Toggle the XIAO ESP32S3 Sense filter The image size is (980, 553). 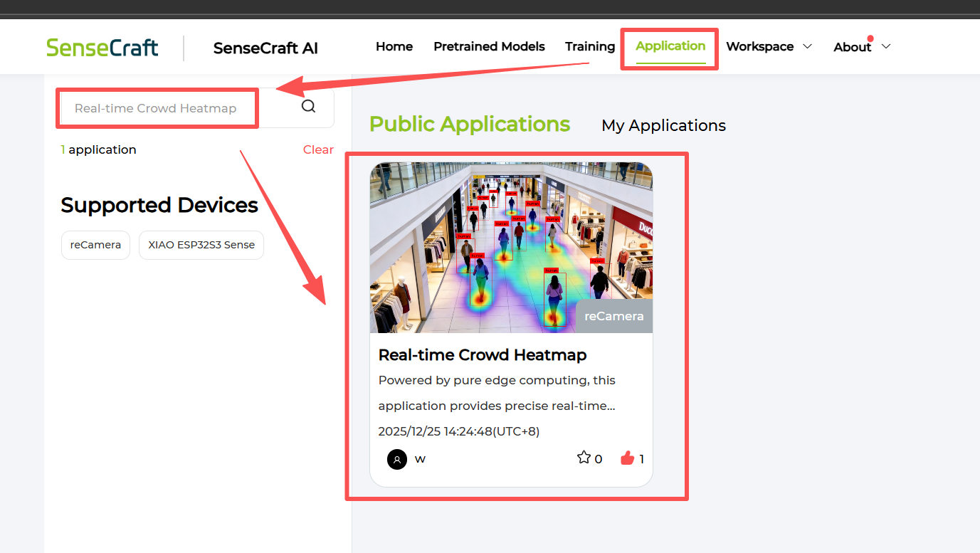click(201, 245)
